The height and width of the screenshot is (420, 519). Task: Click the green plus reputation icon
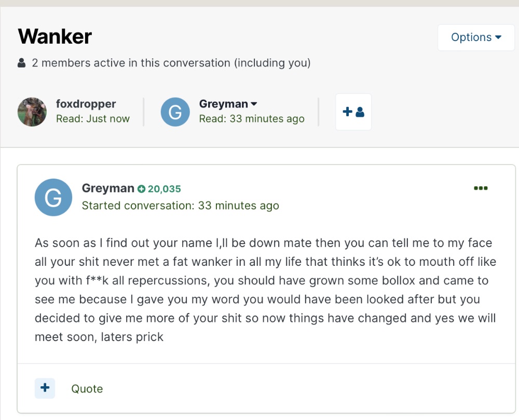point(141,189)
